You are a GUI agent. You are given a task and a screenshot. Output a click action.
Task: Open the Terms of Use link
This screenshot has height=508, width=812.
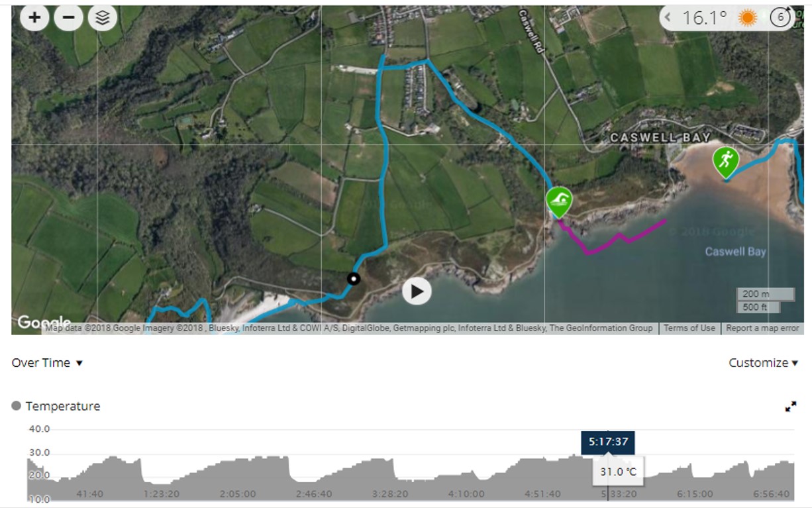click(689, 328)
